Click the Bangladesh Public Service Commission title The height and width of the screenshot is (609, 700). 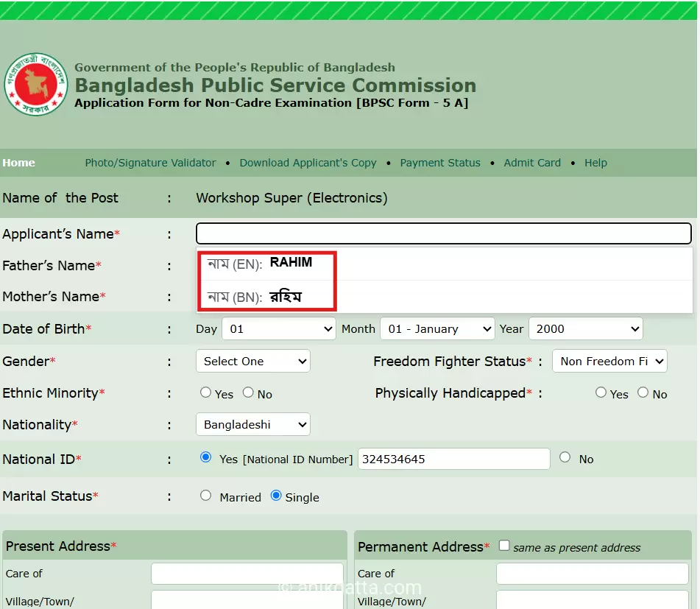[275, 85]
